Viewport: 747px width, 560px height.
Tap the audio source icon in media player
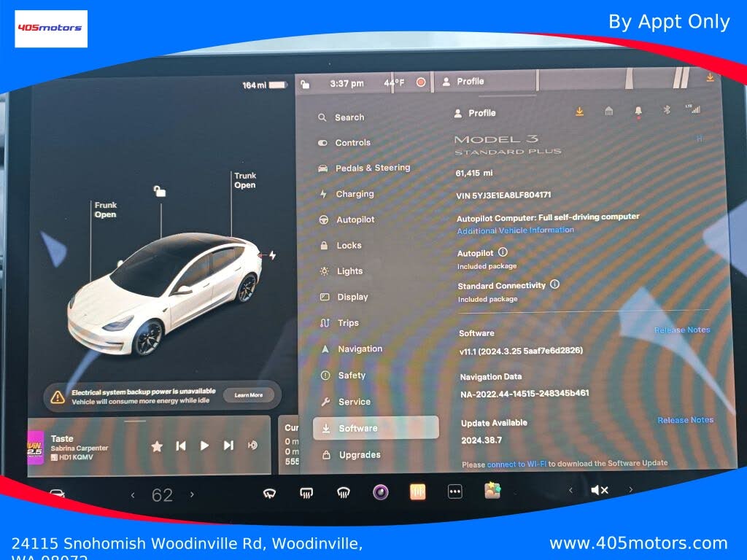(x=253, y=445)
